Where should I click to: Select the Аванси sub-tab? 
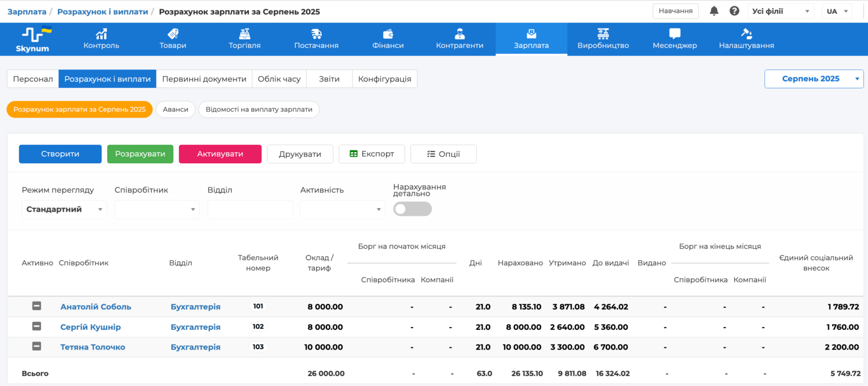point(175,109)
